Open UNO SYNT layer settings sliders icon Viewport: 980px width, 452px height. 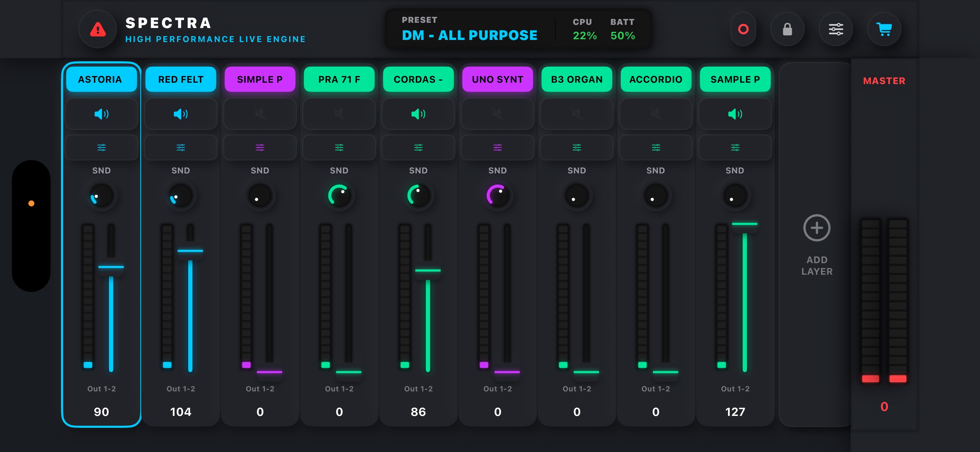tap(498, 148)
